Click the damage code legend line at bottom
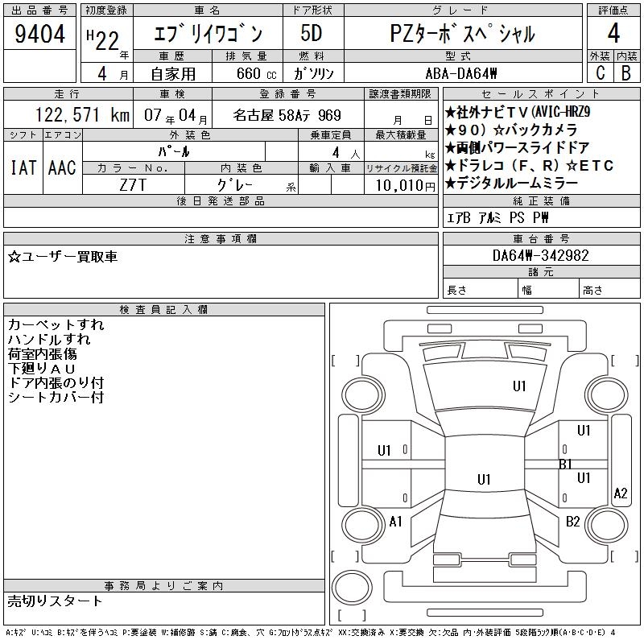Screen dimensions: 644x644 tap(311, 633)
